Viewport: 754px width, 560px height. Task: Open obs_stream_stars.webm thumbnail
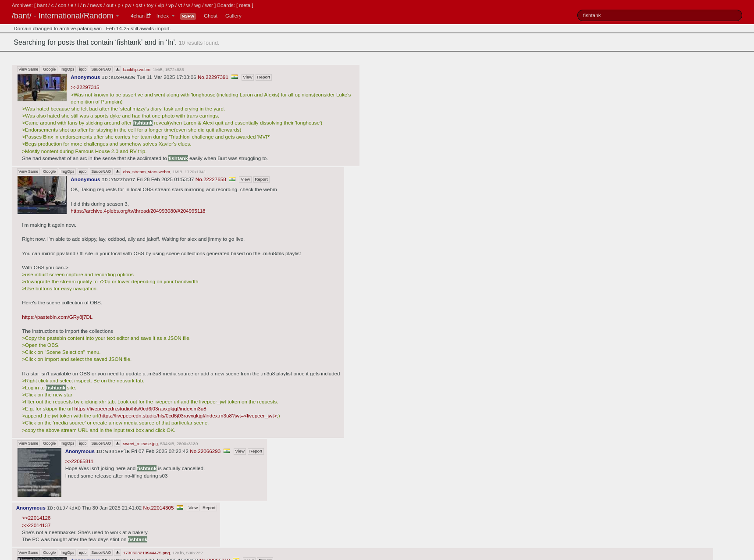42,195
